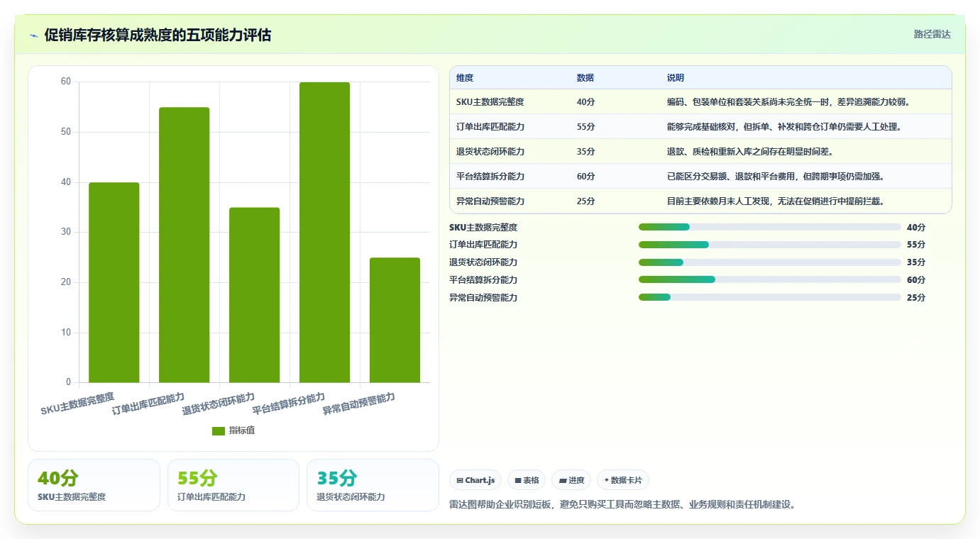Click 平台结算拆分能力 progress bar

(x=769, y=279)
